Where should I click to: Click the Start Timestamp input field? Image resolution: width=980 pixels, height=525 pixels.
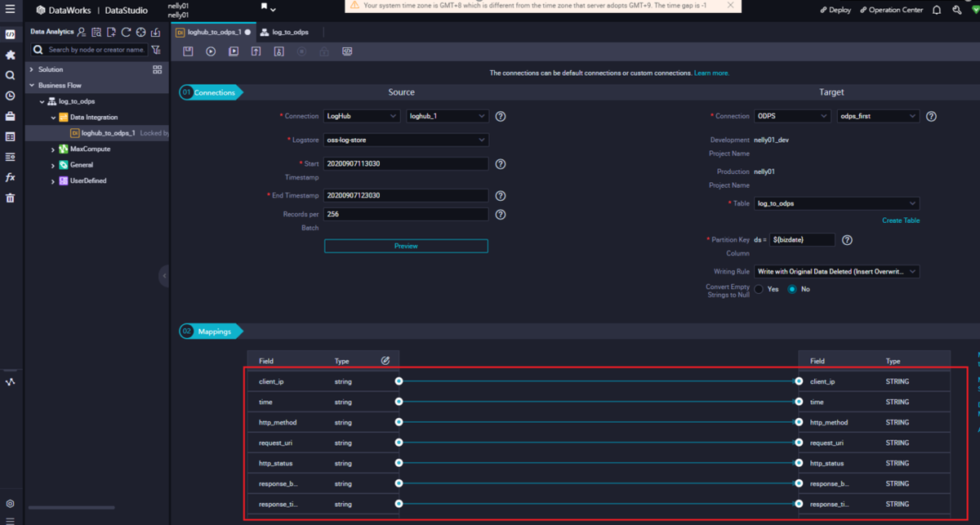click(x=406, y=164)
